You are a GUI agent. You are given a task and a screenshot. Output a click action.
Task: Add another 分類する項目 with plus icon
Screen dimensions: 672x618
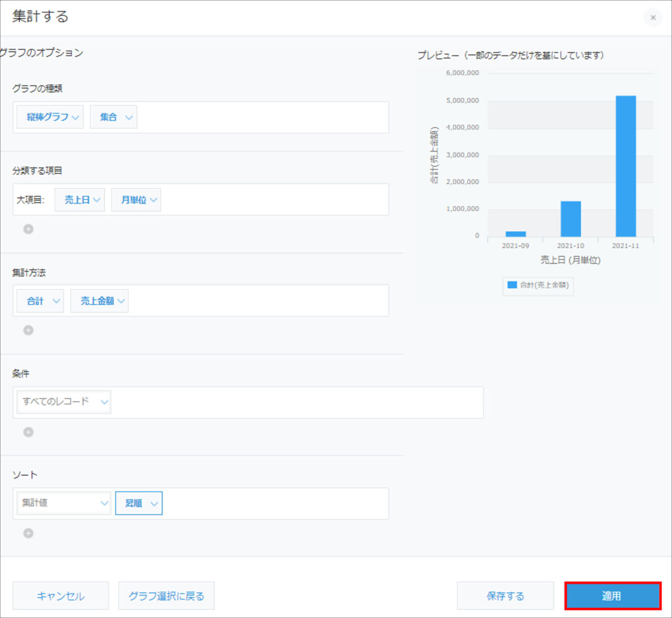[x=28, y=229]
